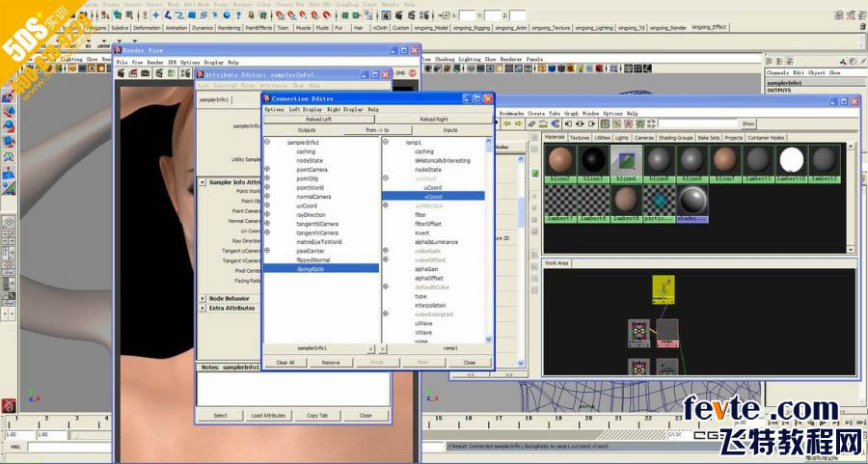Image resolution: width=868 pixels, height=464 pixels.
Task: Click the ramp node with red label in Work Area
Action: (x=667, y=333)
